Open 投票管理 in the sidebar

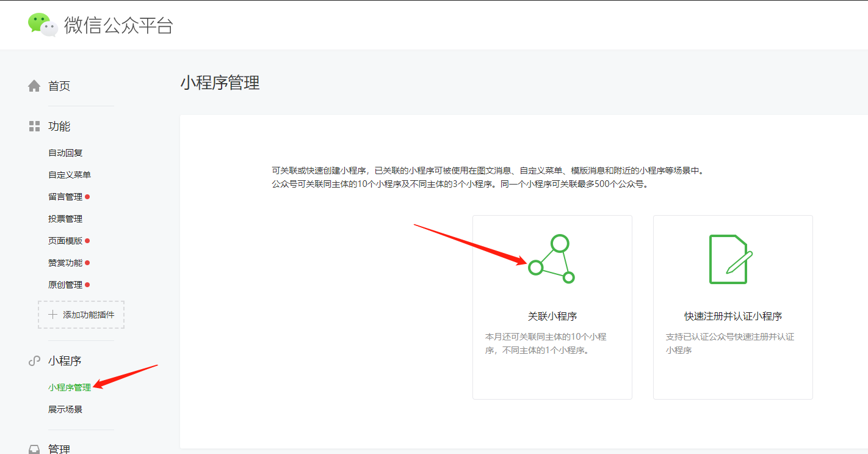click(65, 219)
